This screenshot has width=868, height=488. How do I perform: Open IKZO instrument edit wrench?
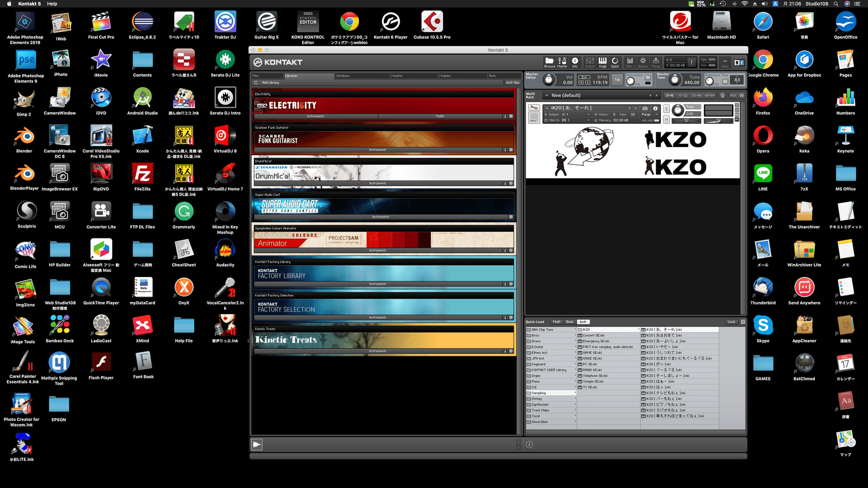tap(534, 107)
